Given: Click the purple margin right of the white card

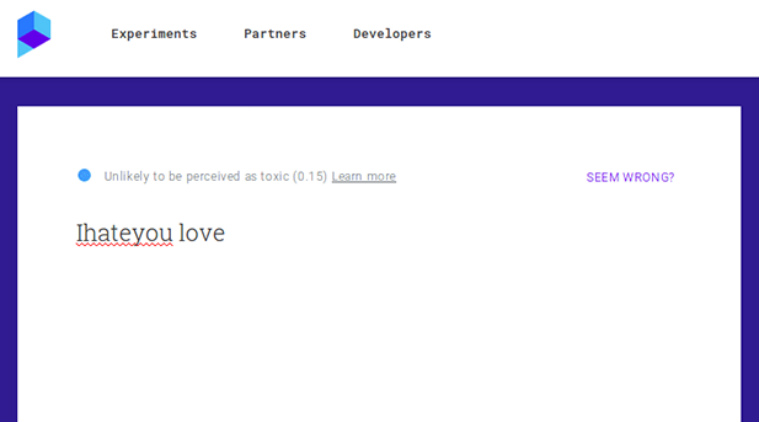Looking at the screenshot, I should [749, 260].
